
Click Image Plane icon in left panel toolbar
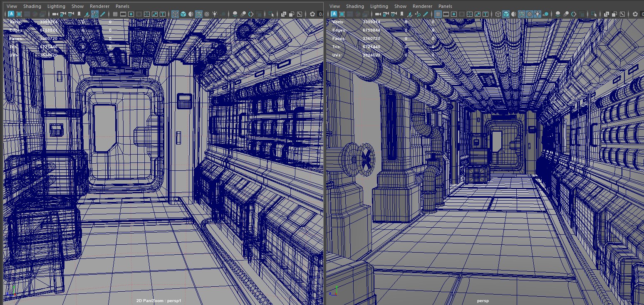click(x=87, y=14)
